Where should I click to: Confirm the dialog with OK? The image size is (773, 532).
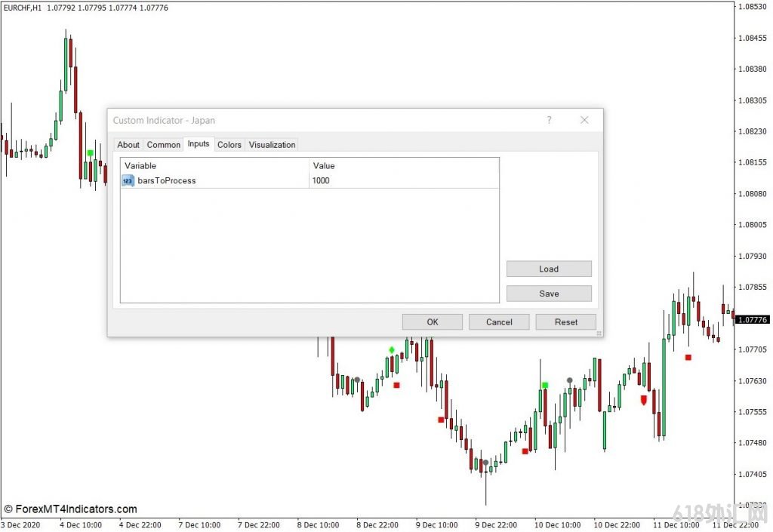point(432,322)
